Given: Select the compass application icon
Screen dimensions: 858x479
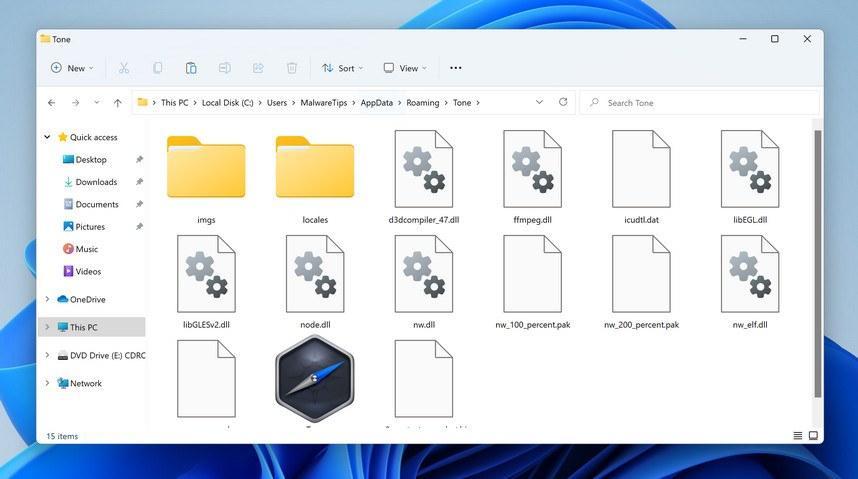Looking at the screenshot, I should point(315,379).
